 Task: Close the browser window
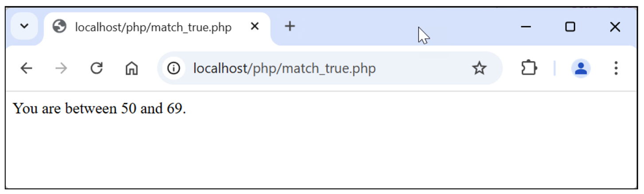coord(615,27)
